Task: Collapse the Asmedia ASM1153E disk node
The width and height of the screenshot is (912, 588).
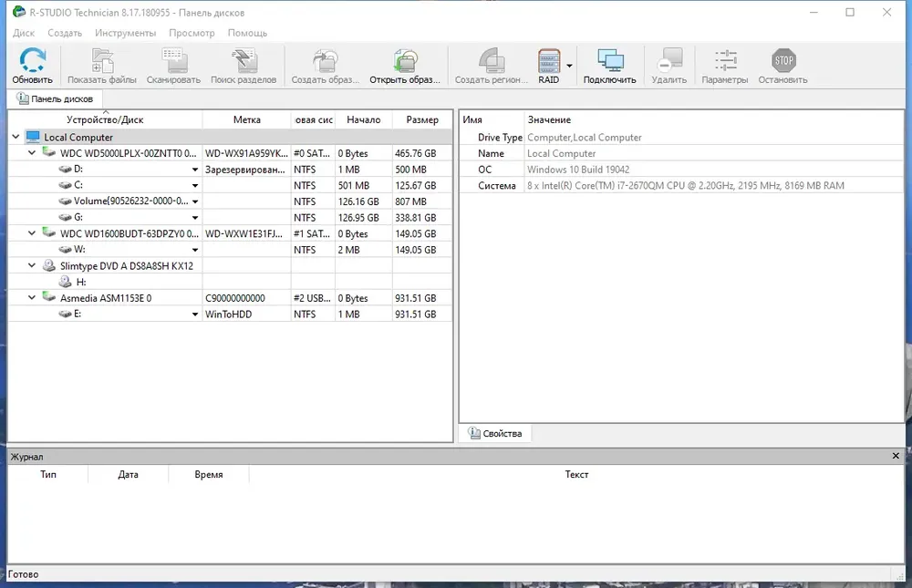Action: click(x=32, y=297)
